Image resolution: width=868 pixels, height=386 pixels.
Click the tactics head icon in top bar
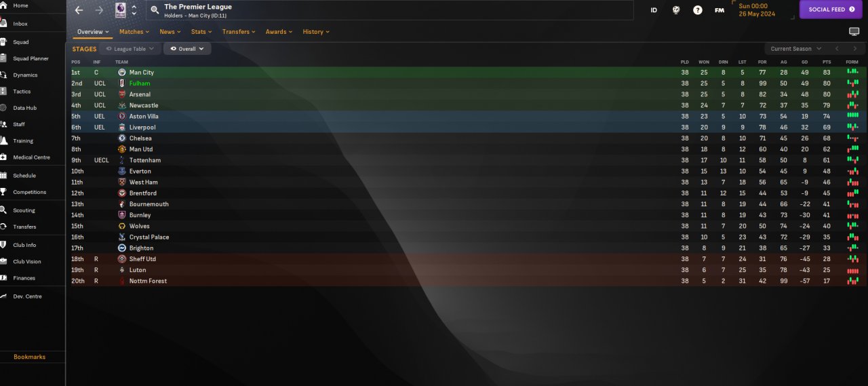point(676,10)
